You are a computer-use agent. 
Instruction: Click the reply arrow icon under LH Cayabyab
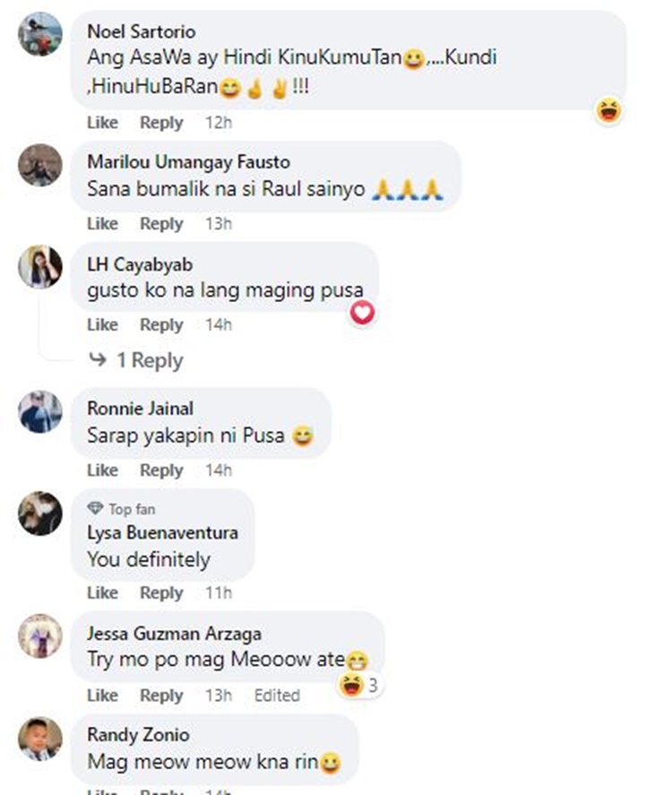click(98, 359)
